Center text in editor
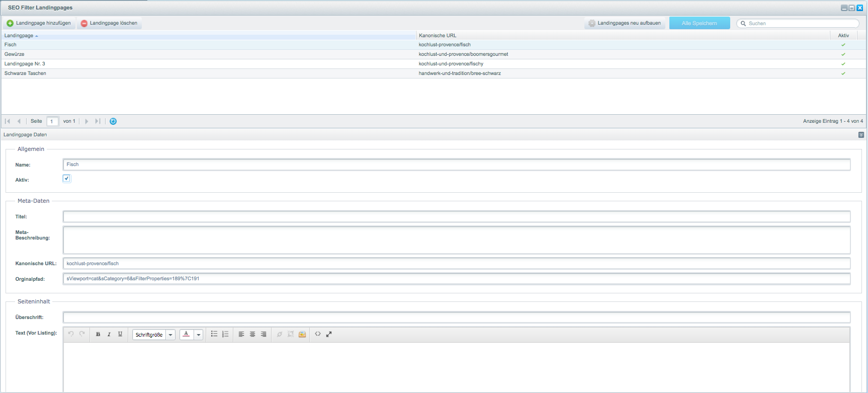 click(x=252, y=334)
